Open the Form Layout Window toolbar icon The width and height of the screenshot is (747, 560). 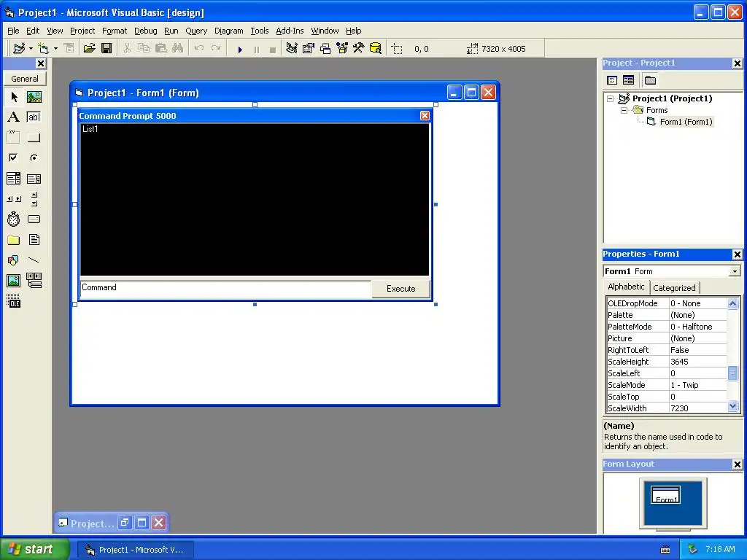(x=325, y=49)
